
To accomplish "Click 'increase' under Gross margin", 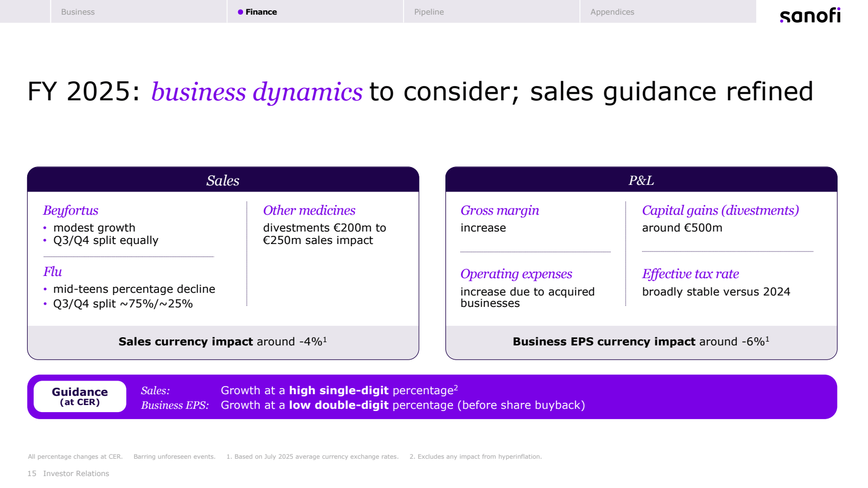I will point(483,228).
